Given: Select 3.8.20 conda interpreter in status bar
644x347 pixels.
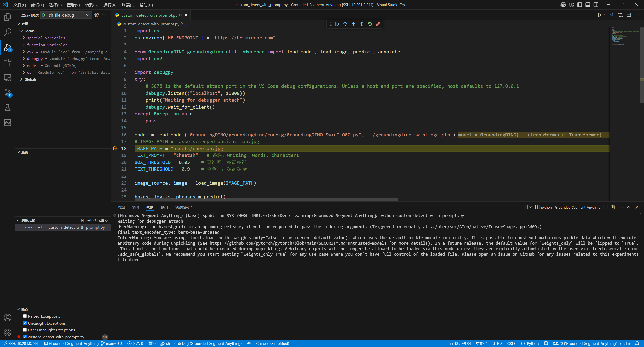Looking at the screenshot, I should 591,343.
